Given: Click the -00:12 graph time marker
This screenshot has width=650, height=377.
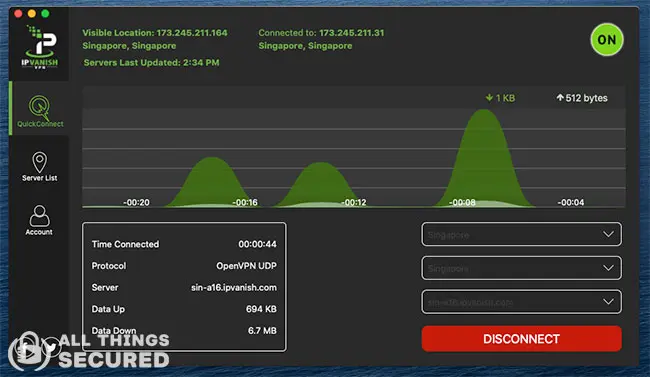Looking at the screenshot, I should coord(354,202).
